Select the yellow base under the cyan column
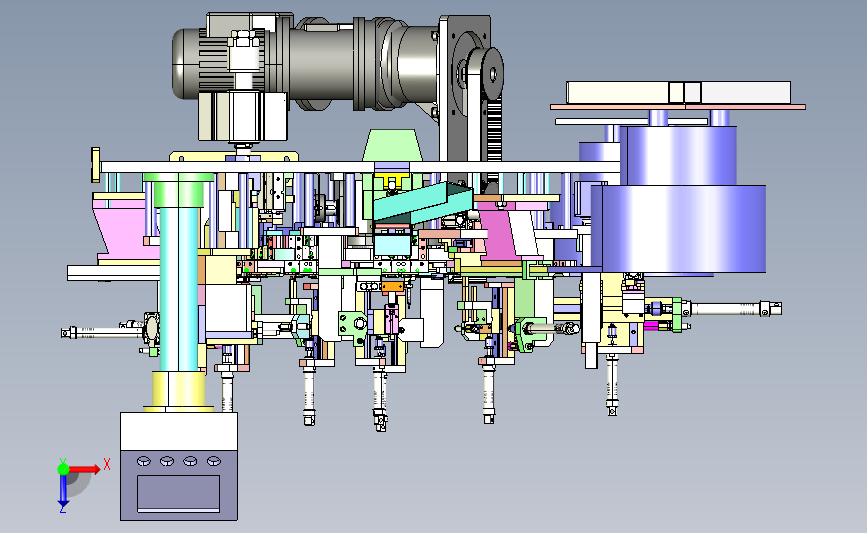This screenshot has width=867, height=533. tap(179, 391)
